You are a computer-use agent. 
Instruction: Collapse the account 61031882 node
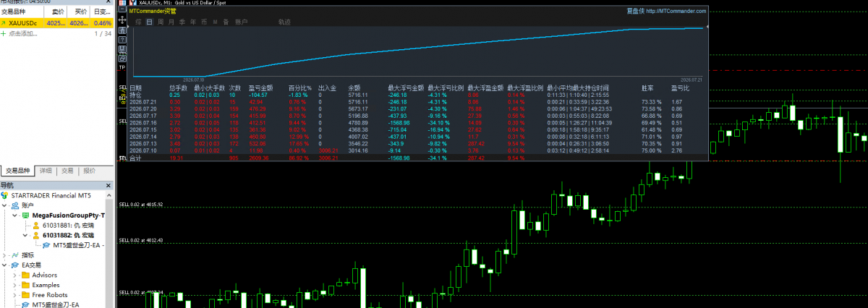tap(25, 236)
